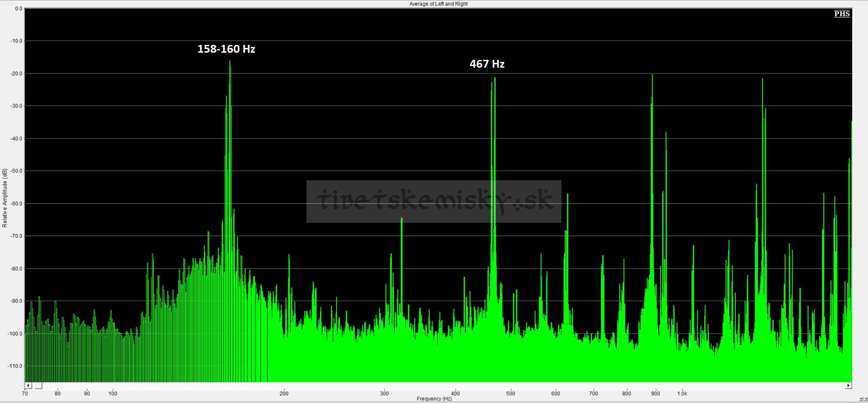Click the -70.0 amplitude axis value

16,236
